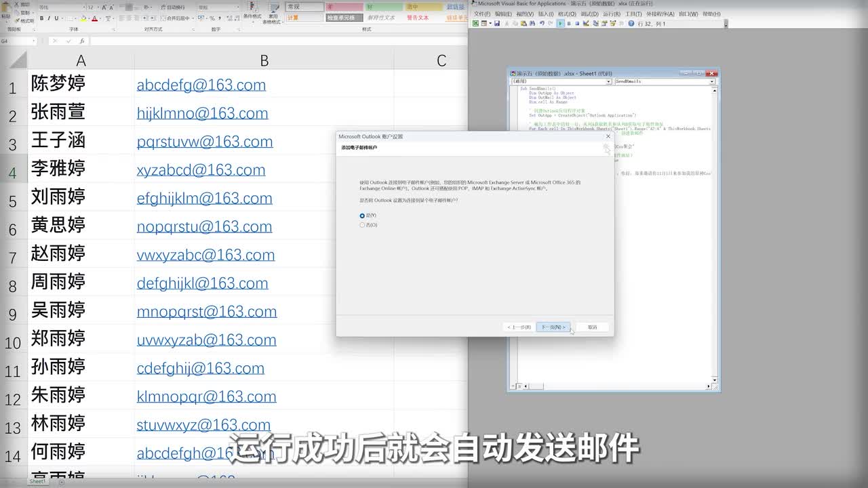Screen dimensions: 868x488
Task: Click the Run Sub (play) icon in VBA toolbar
Action: pos(561,24)
